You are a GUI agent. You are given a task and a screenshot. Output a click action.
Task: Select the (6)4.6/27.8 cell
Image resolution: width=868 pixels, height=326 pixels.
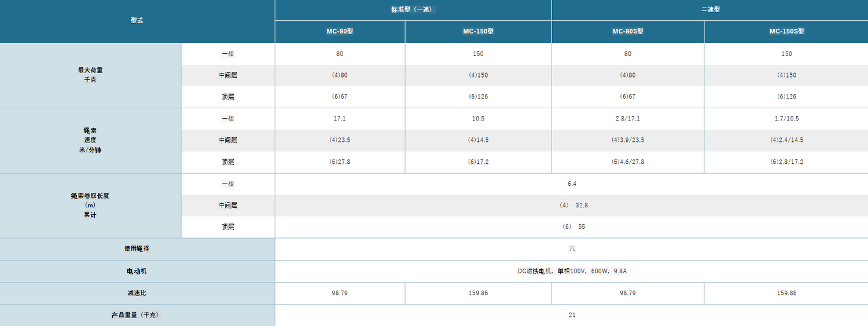628,162
